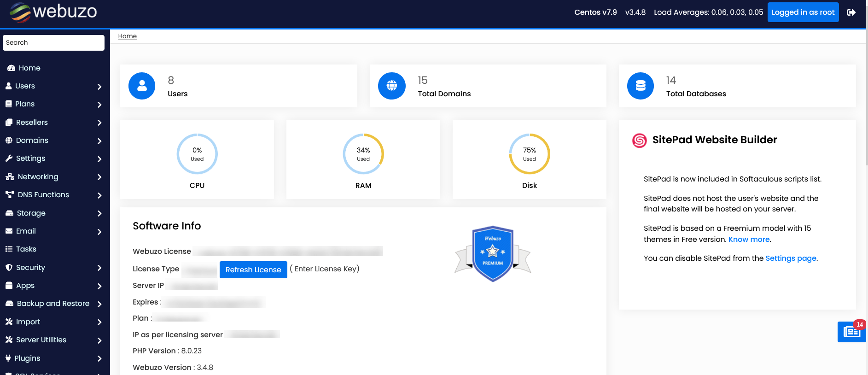
Task: Open the news notifications icon with badge
Action: tap(851, 332)
